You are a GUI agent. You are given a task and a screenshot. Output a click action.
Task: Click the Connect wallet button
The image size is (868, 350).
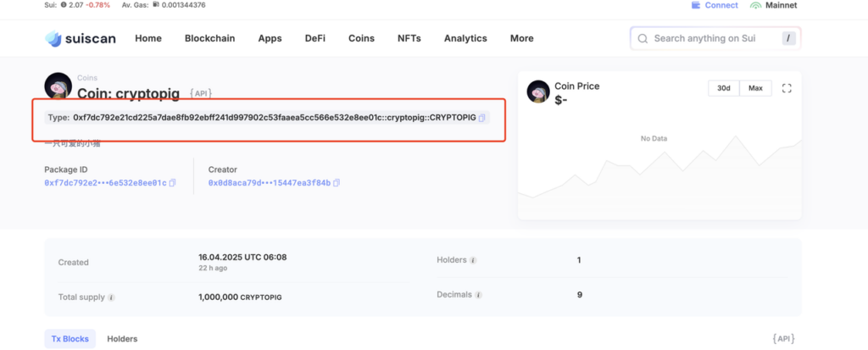pyautogui.click(x=715, y=6)
